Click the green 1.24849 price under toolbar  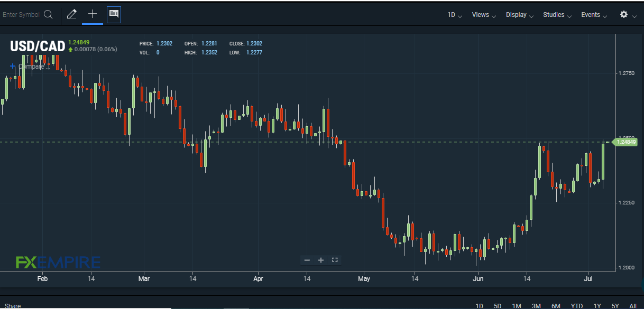(79, 42)
